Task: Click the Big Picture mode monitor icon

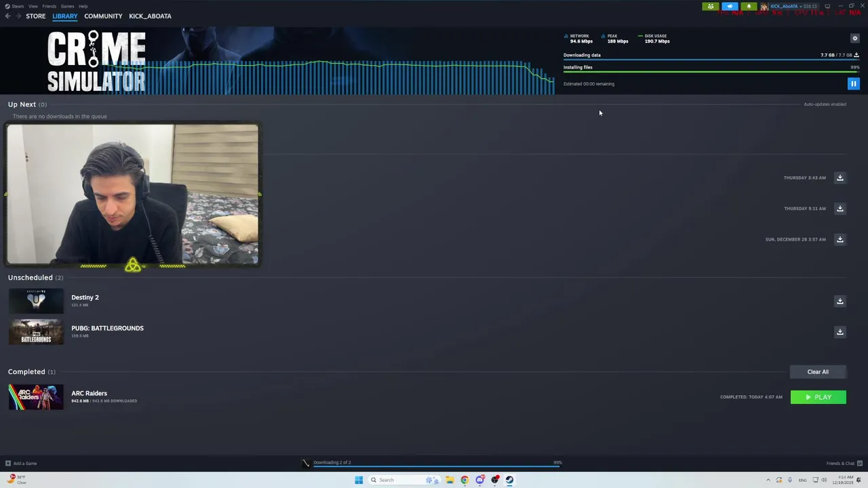Action: click(x=827, y=6)
